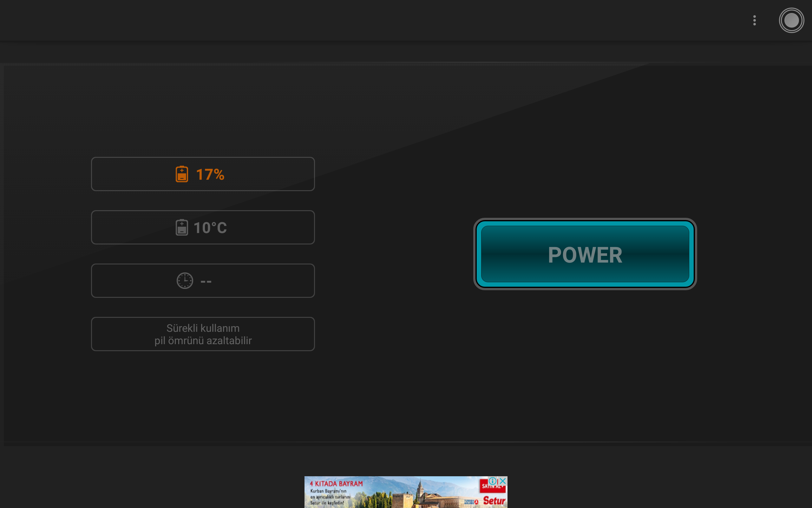
Task: Click the red 'SATIN AL' ad button
Action: pos(493,487)
